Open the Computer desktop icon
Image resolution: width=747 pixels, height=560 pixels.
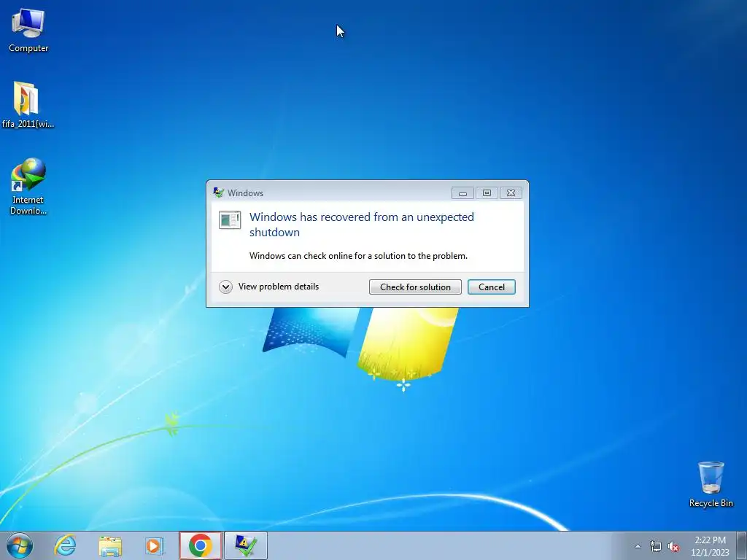pos(28,29)
